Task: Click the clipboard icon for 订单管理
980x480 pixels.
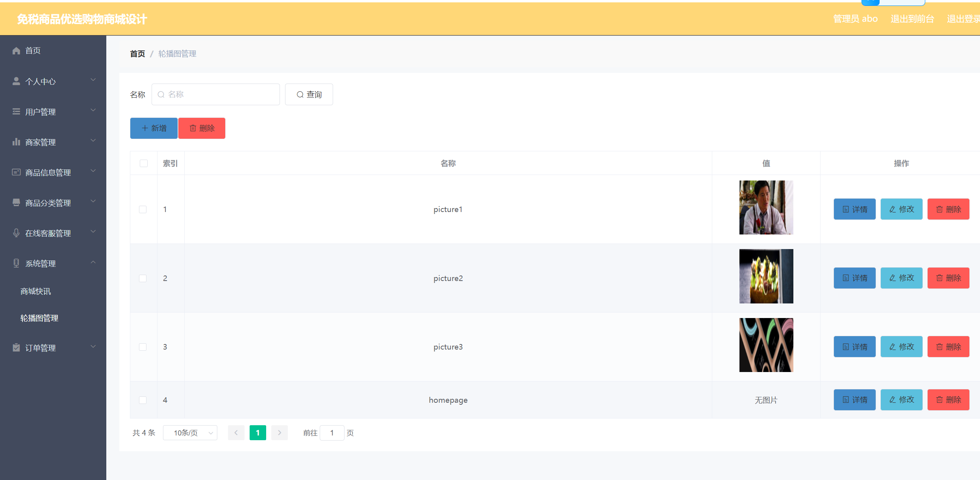Action: tap(16, 348)
